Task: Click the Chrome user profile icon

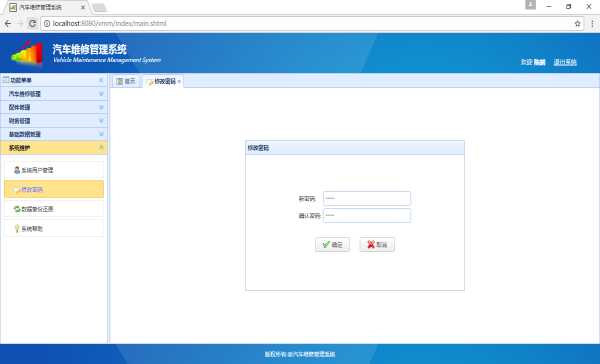Action: point(530,5)
